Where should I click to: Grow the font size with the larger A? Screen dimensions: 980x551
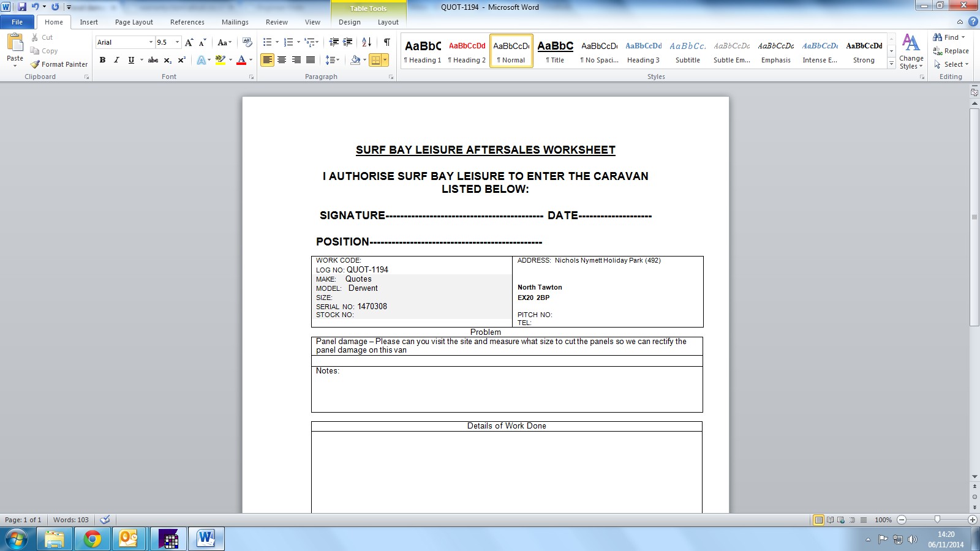coord(189,42)
